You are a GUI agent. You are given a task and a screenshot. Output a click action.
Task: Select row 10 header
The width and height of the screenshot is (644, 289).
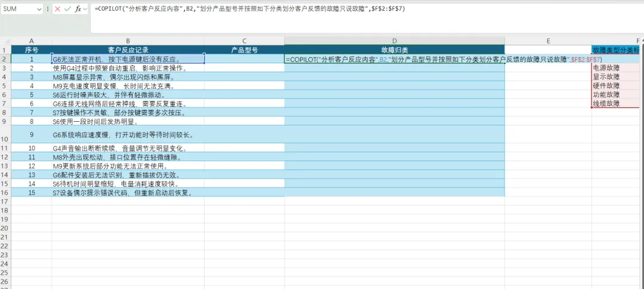pyautogui.click(x=5, y=134)
